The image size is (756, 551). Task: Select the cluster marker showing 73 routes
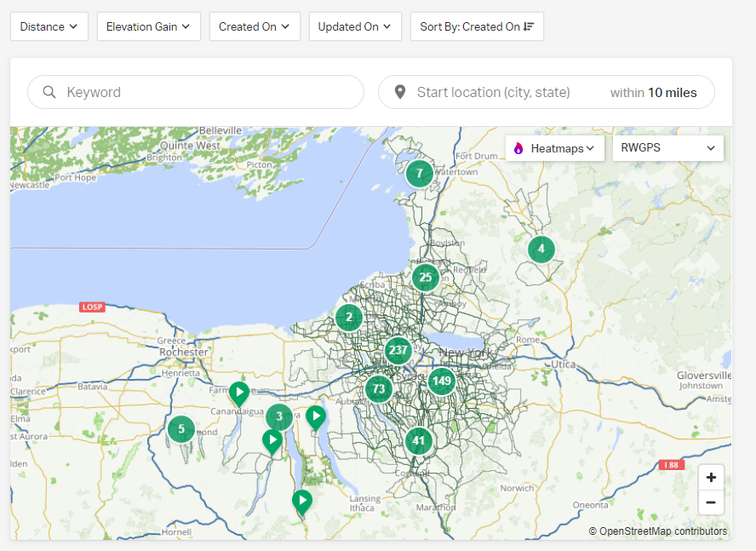(378, 389)
